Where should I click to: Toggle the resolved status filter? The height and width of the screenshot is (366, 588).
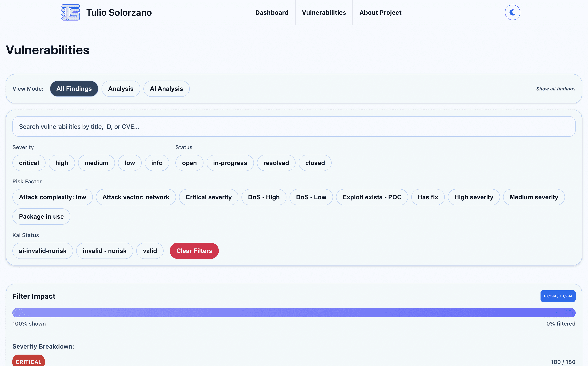point(276,163)
